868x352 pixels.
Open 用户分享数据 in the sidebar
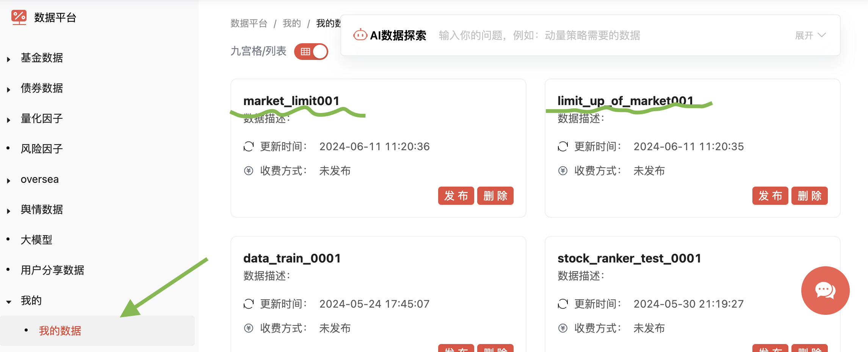(52, 270)
